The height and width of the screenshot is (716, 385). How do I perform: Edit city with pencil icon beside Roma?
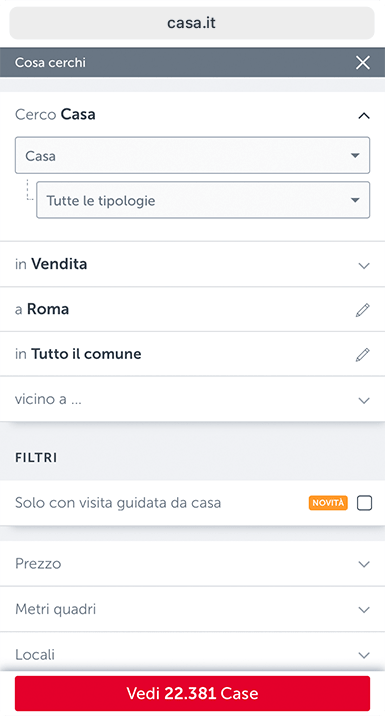[363, 310]
